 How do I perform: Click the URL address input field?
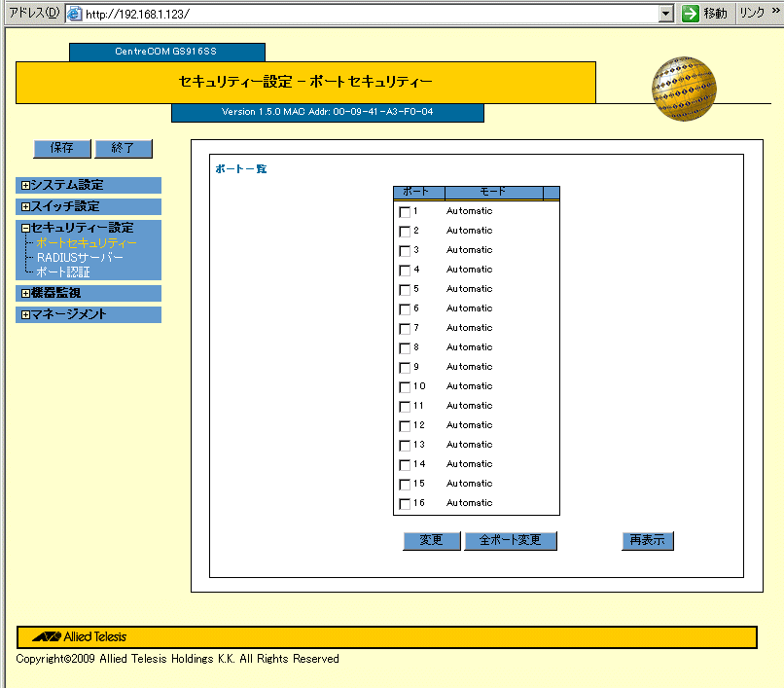[370, 14]
